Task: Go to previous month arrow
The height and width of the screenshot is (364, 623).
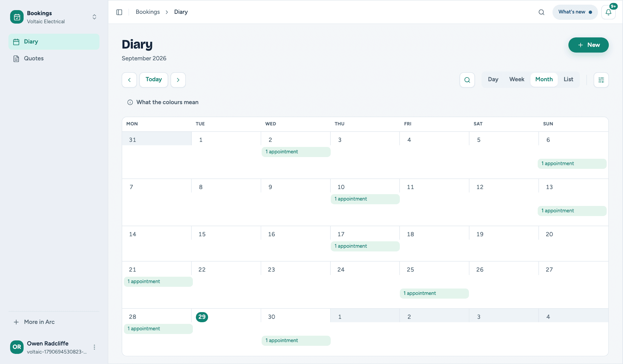Action: click(x=129, y=80)
